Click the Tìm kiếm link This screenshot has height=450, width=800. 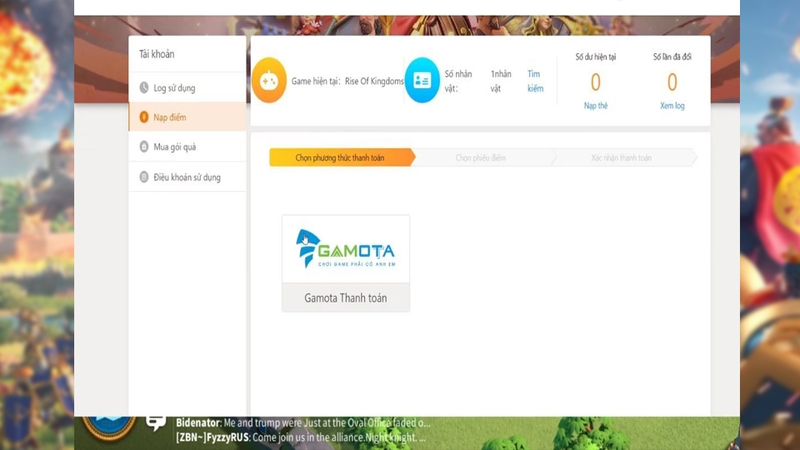click(x=535, y=81)
